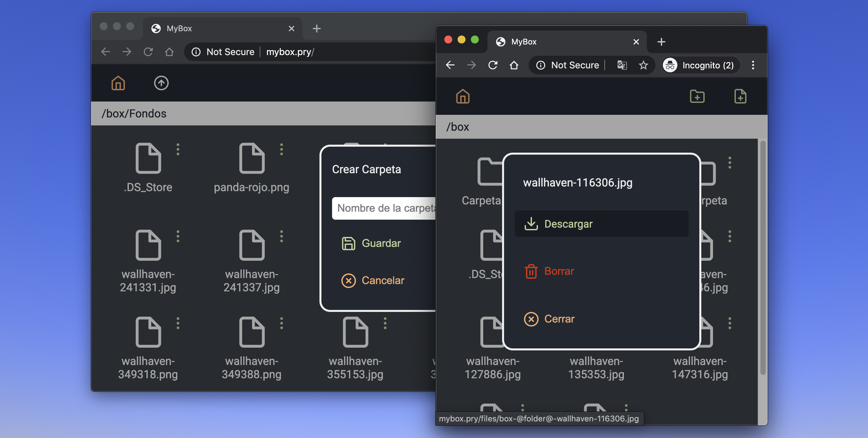Click the vertical scrollbar in front window
Screen dimensions: 868x438
click(763, 258)
